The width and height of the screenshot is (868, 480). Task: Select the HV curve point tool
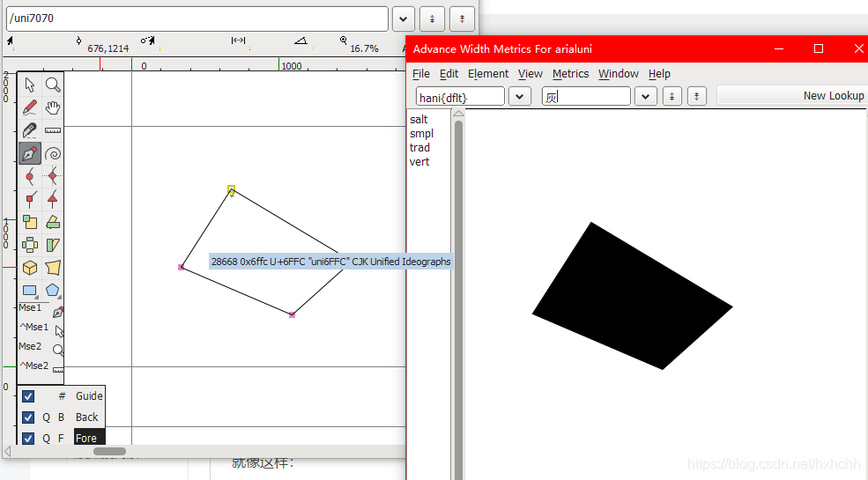click(x=53, y=177)
